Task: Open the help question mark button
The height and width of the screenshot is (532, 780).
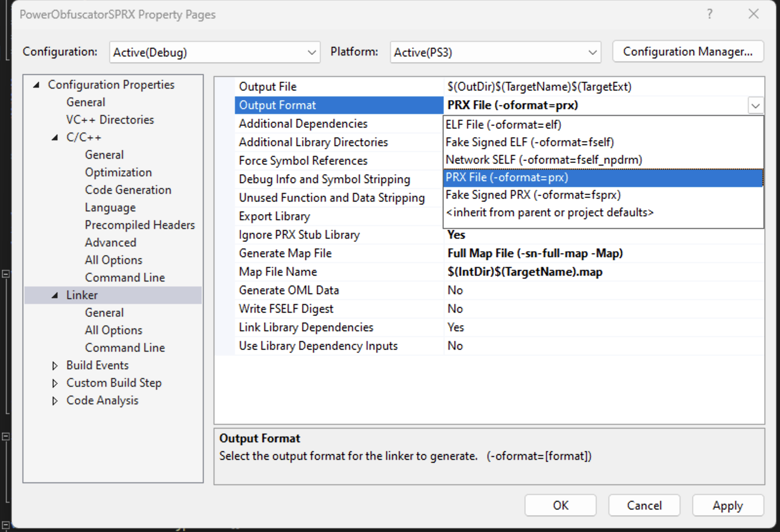Action: tap(710, 14)
